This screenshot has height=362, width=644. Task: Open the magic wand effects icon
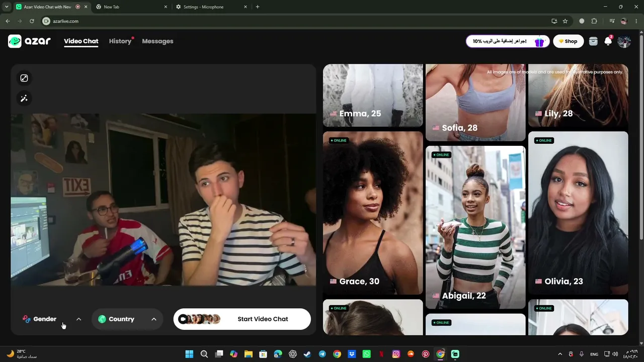pos(24,99)
